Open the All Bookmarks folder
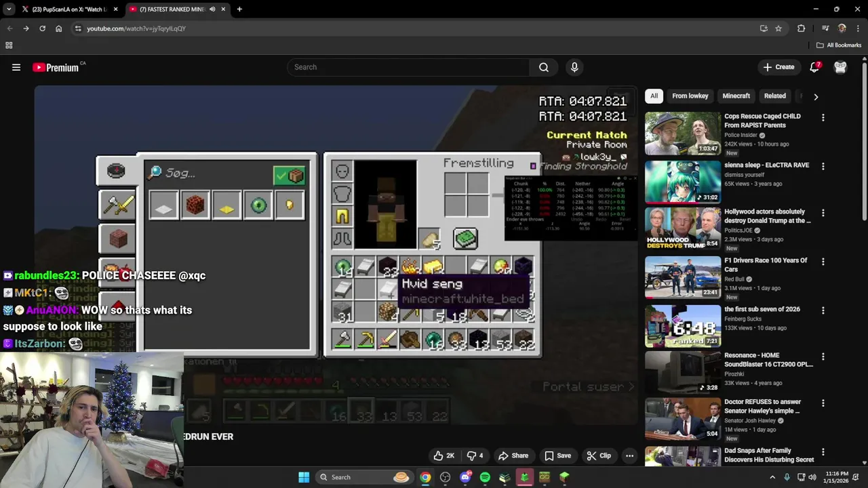 point(839,45)
